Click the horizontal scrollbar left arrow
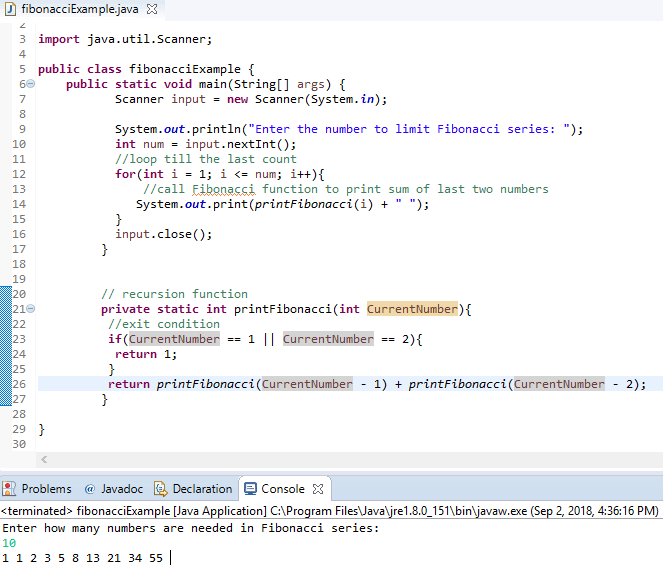The image size is (663, 568). [x=44, y=459]
